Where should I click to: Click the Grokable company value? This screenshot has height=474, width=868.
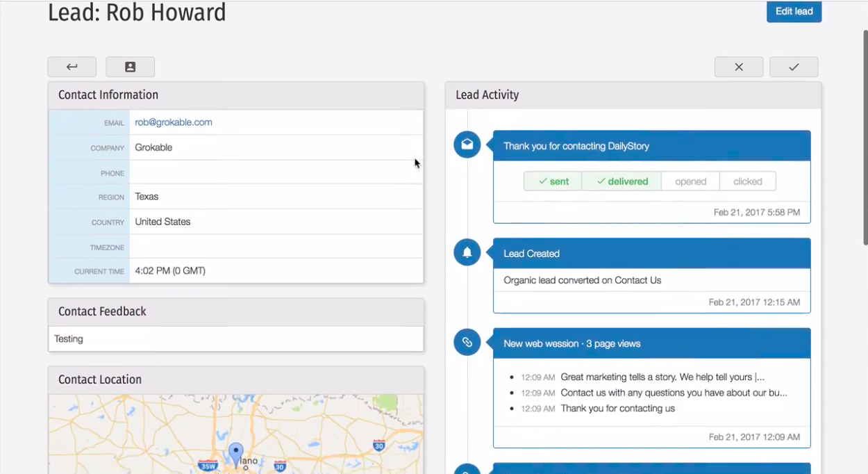click(153, 147)
